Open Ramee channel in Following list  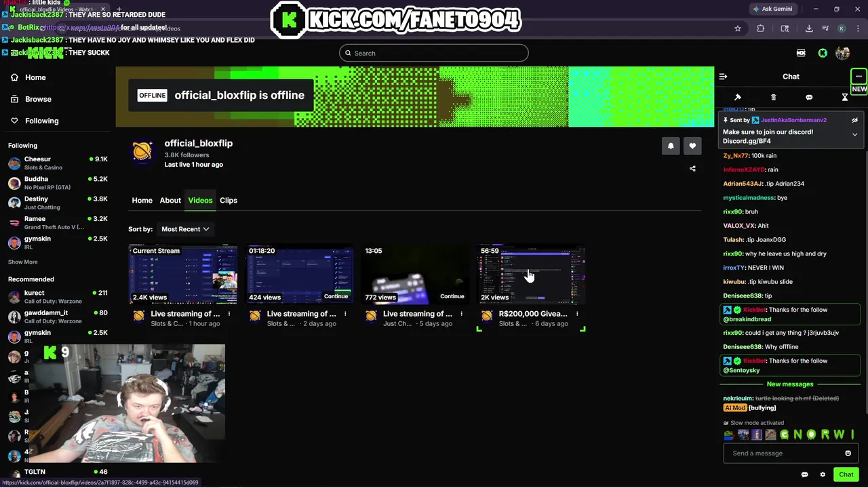pos(57,222)
